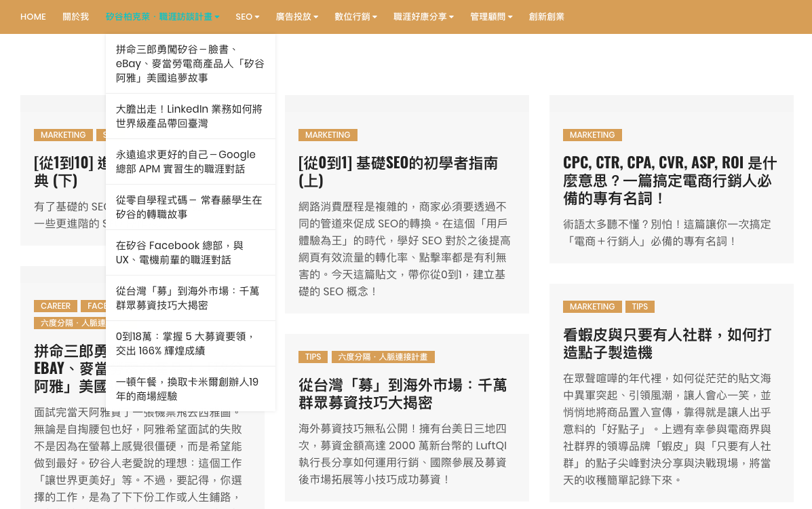Expand the 矽谷柏克萊．職涯訪談計畫 dropdown
Viewport: 812px width, 509px height.
(163, 16)
